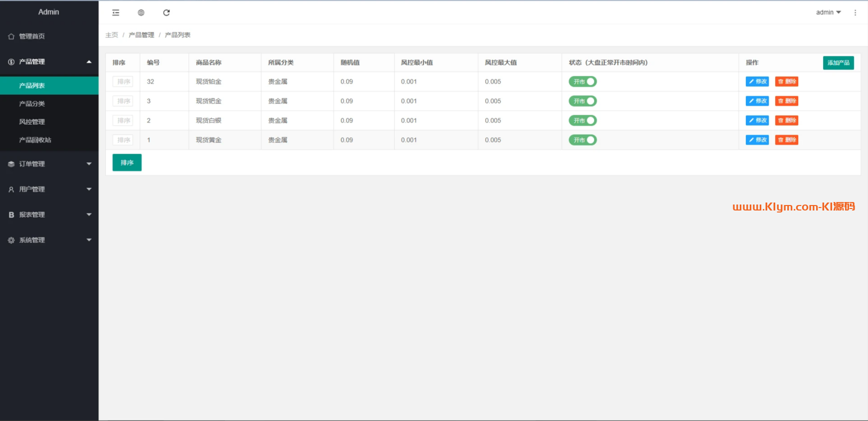Toggle the sidebar collapse icon
This screenshot has width=868, height=421.
[116, 12]
